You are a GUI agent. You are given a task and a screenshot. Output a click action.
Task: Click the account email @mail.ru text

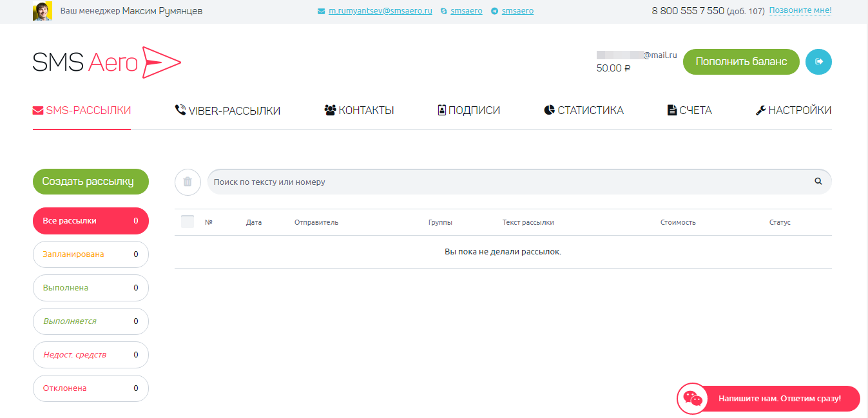tap(637, 55)
